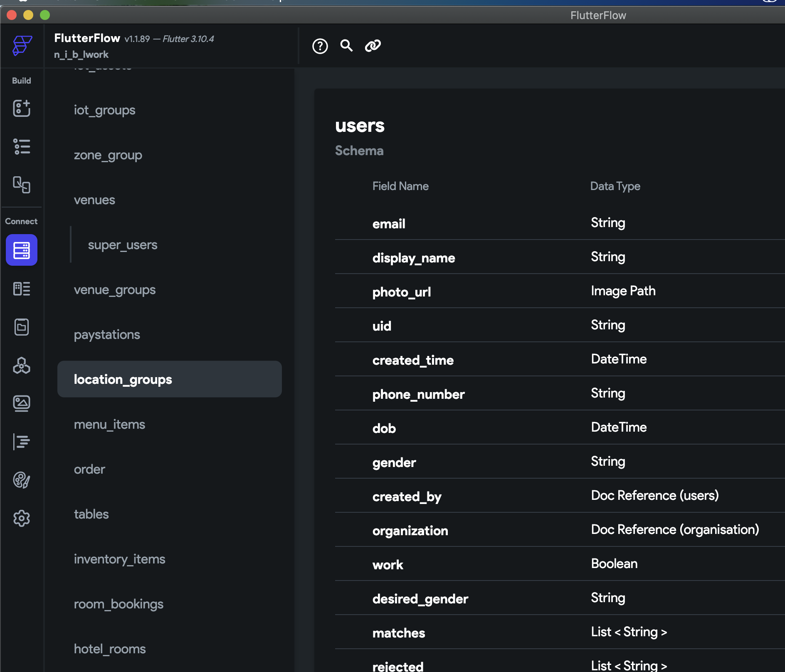Open the project search magnifier
785x672 pixels.
pos(346,46)
